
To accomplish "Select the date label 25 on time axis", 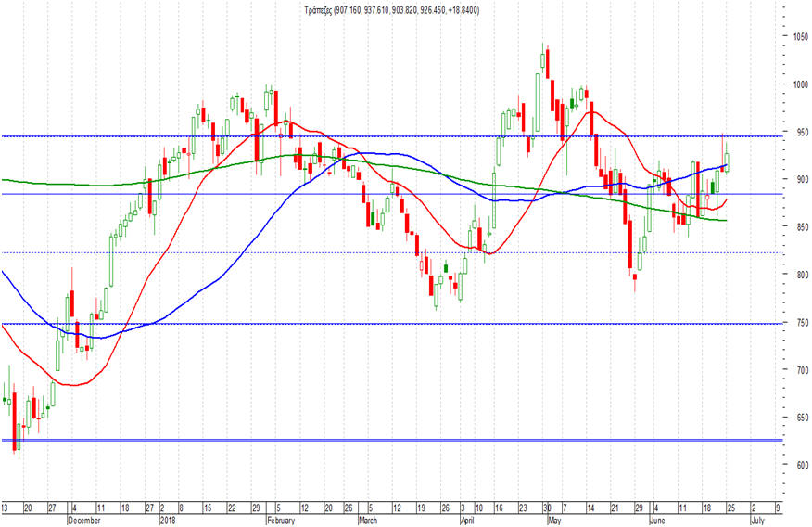I will (x=730, y=508).
